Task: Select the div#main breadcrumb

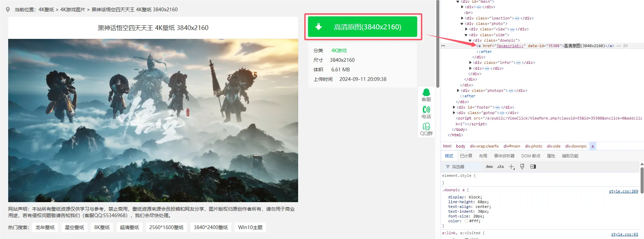Action: [512, 146]
